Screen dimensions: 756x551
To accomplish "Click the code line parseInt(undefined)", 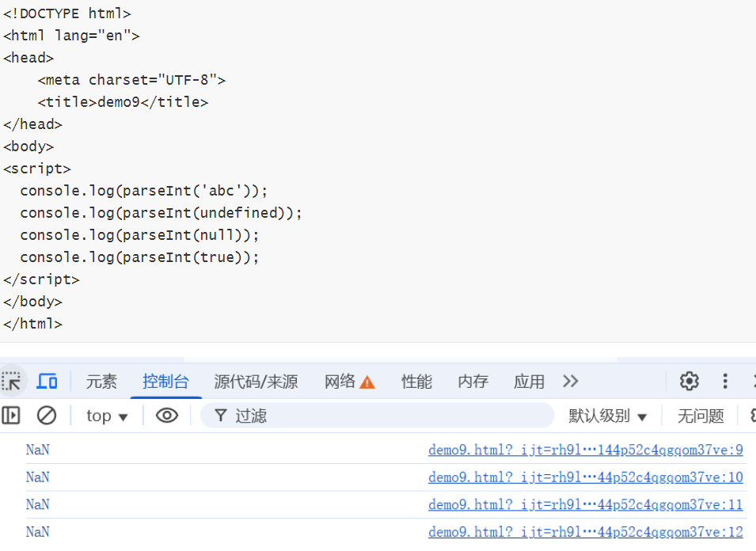I will coord(161,213).
